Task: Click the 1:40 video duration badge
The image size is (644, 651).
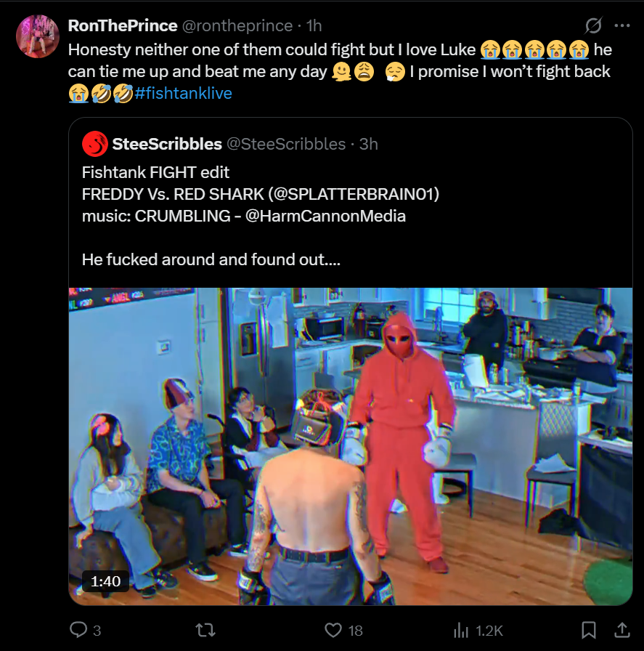Action: 105,581
